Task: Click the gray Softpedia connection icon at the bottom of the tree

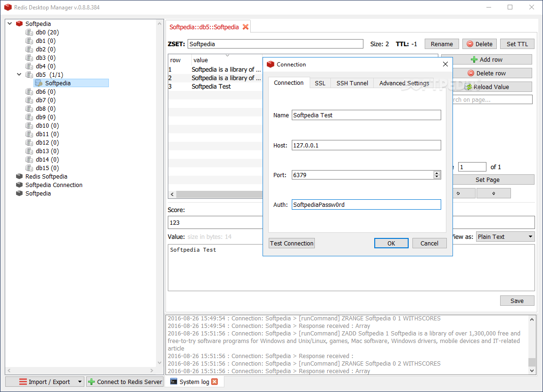Action: [x=19, y=193]
